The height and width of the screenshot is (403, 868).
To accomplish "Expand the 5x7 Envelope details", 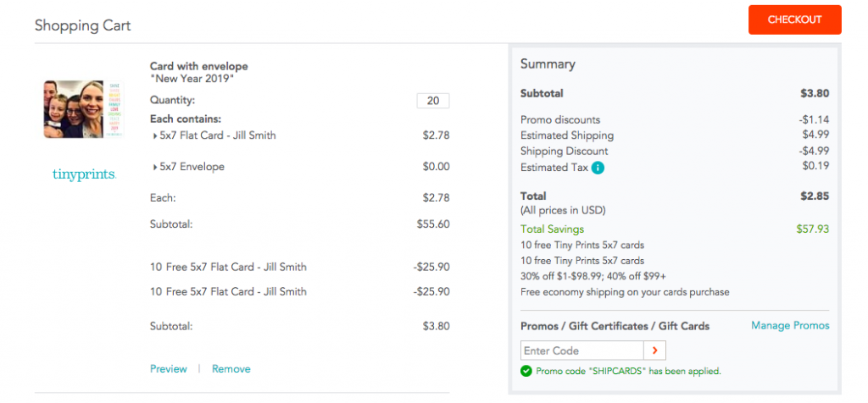I will [155, 167].
